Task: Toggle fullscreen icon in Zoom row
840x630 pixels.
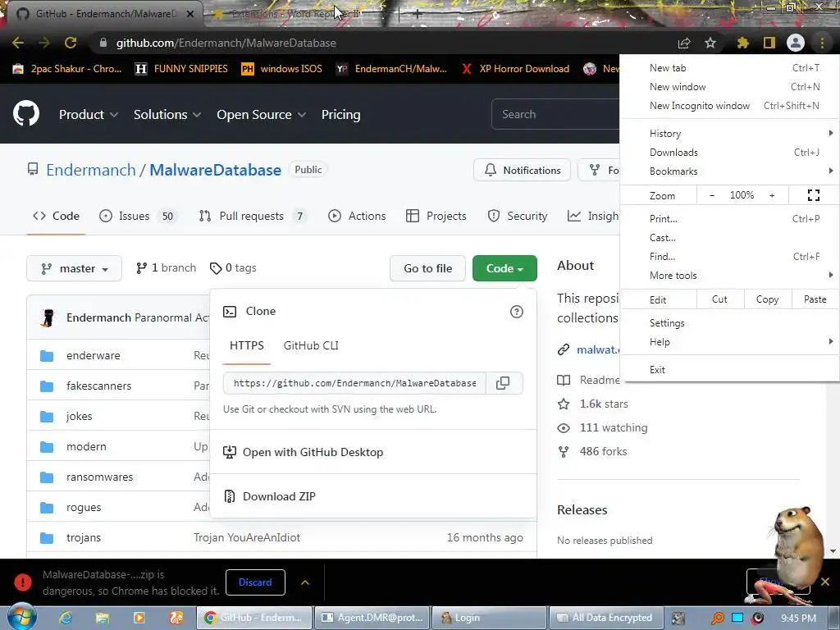Action: (x=813, y=195)
